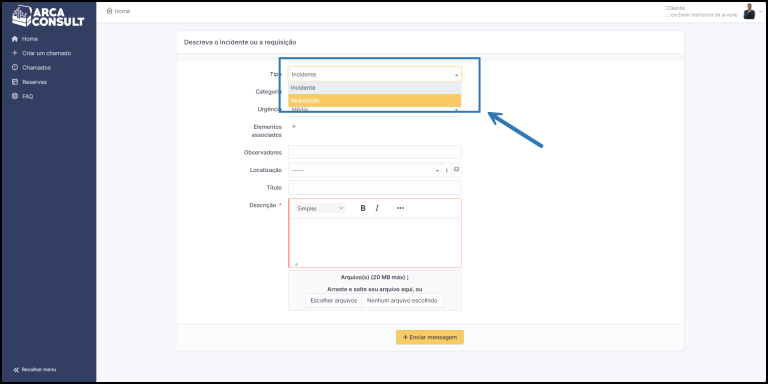Open Home in the sidebar
Viewport: 768px width, 384px height.
(x=24, y=39)
